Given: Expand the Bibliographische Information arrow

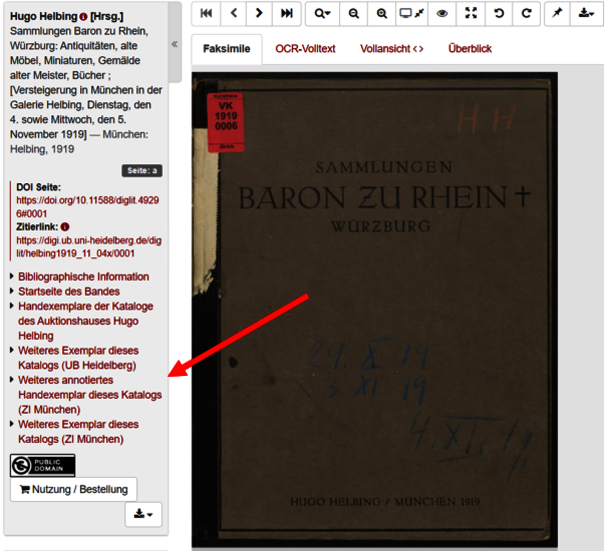Looking at the screenshot, I should pos(12,276).
